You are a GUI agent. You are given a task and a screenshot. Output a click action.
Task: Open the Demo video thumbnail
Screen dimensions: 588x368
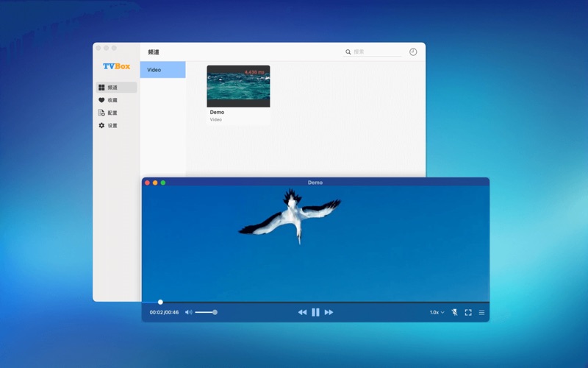click(x=238, y=86)
